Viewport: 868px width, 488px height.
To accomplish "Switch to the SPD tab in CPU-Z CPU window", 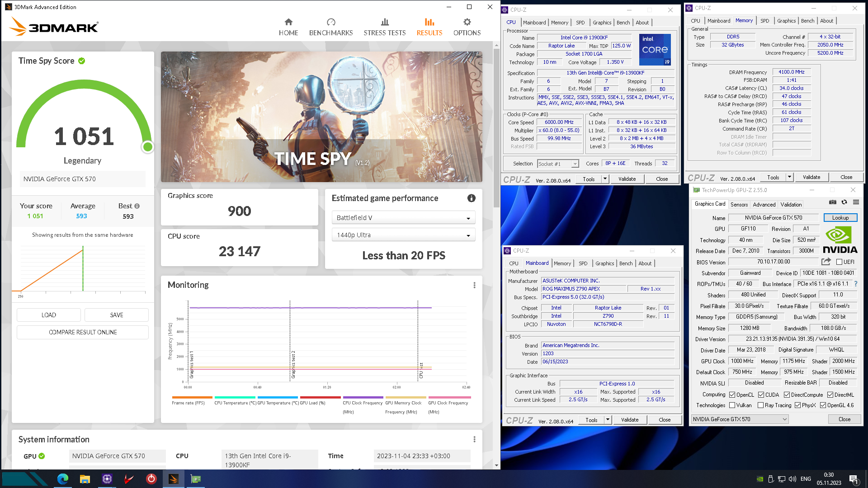I will click(580, 23).
